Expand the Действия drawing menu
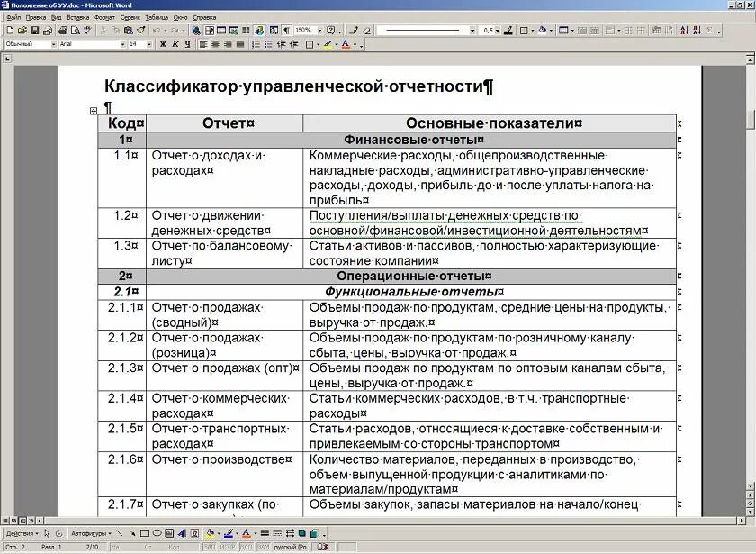This screenshot has width=756, height=554. click(x=22, y=533)
